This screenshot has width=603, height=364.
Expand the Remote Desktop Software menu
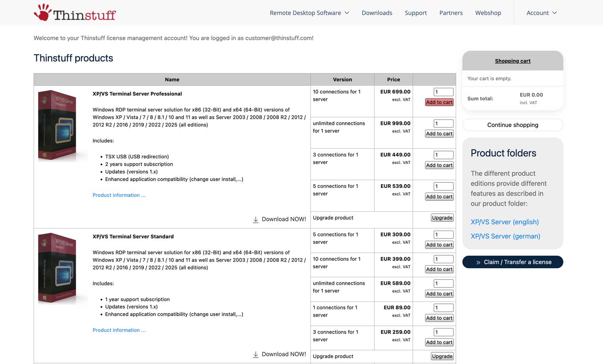click(x=309, y=13)
